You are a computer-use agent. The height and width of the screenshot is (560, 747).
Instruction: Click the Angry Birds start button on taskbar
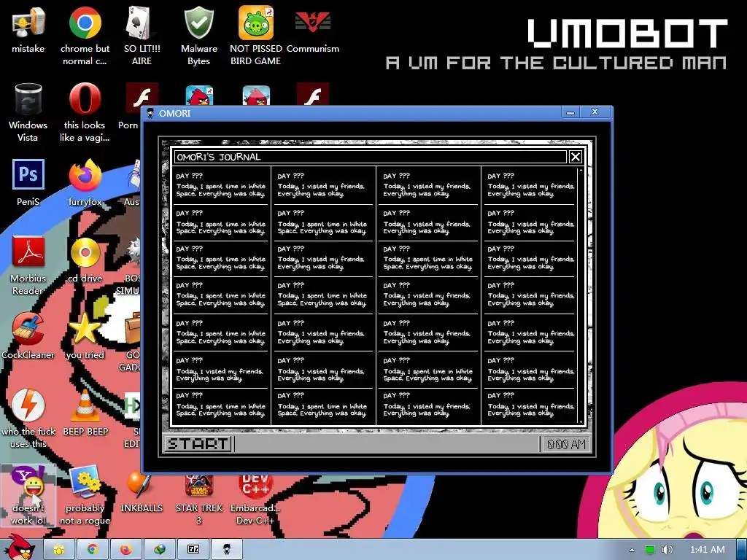point(20,548)
